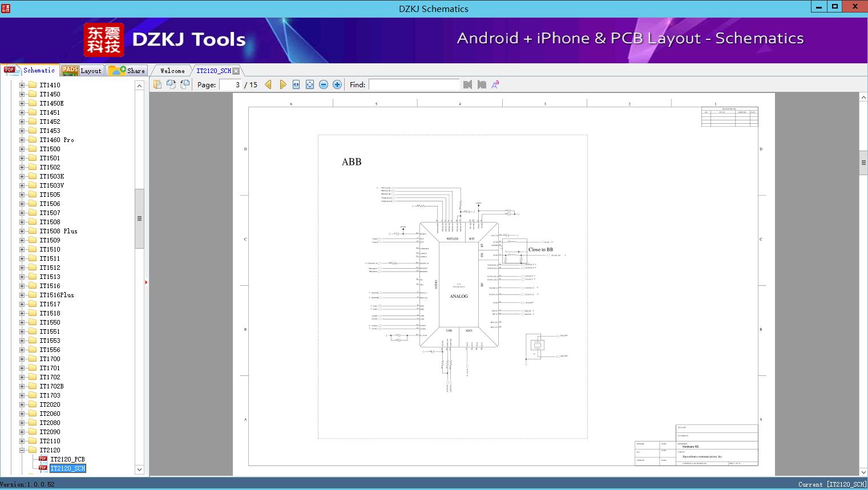This screenshot has height=490, width=868.
Task: Close the IT2120_SCH document tab
Action: (x=236, y=71)
